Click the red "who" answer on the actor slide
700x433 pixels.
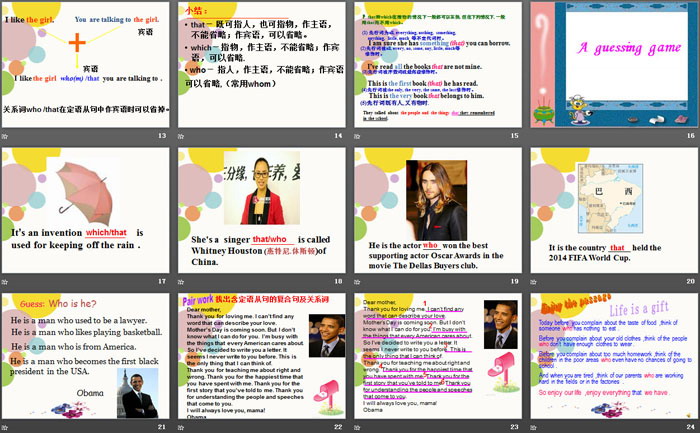coord(431,244)
